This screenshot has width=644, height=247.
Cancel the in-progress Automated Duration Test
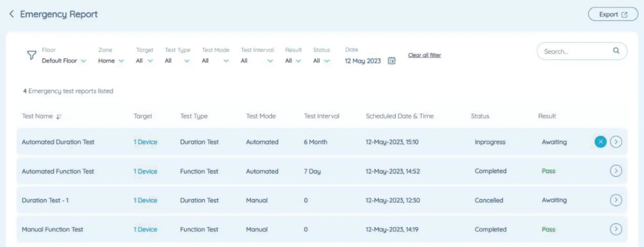tap(600, 142)
